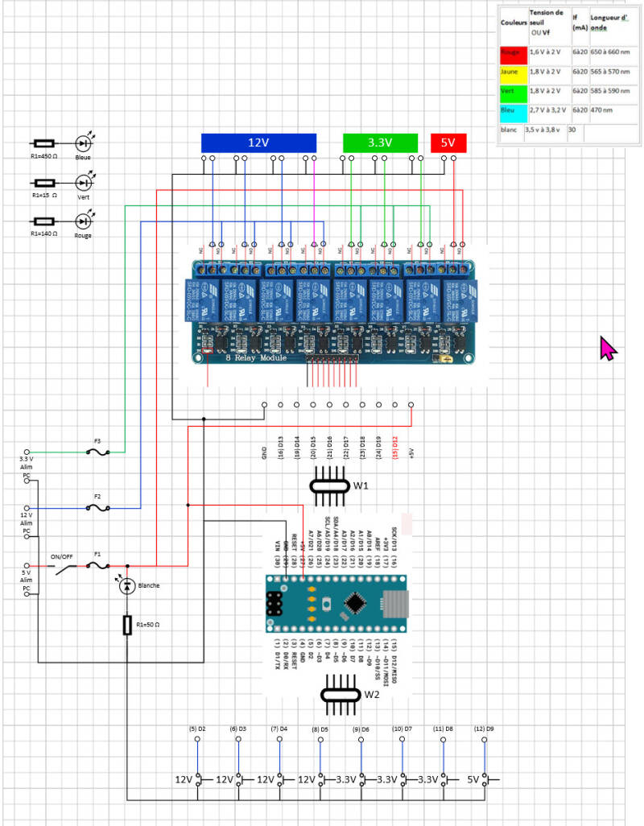644x826 pixels.
Task: Select the F2 fuse on the 12V line
Action: 97,508
